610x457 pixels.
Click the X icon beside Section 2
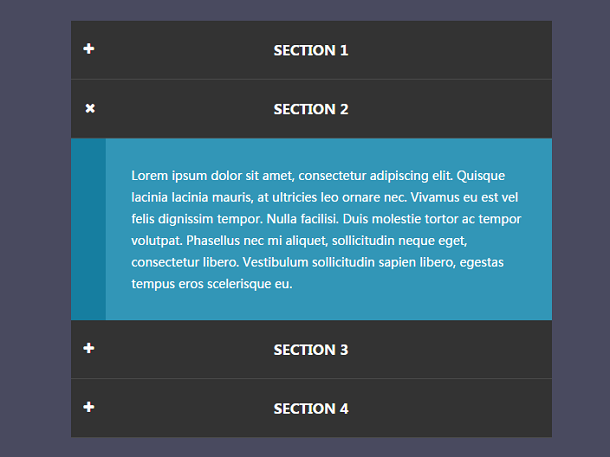(x=90, y=108)
